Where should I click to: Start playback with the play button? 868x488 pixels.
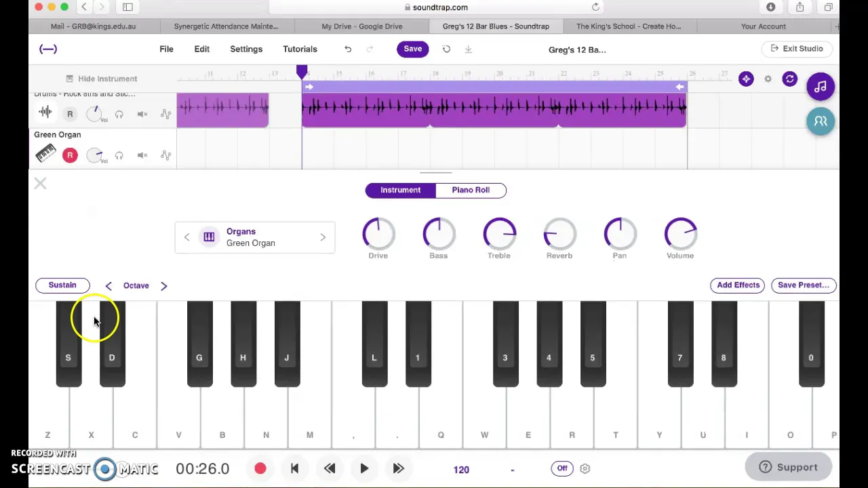364,468
